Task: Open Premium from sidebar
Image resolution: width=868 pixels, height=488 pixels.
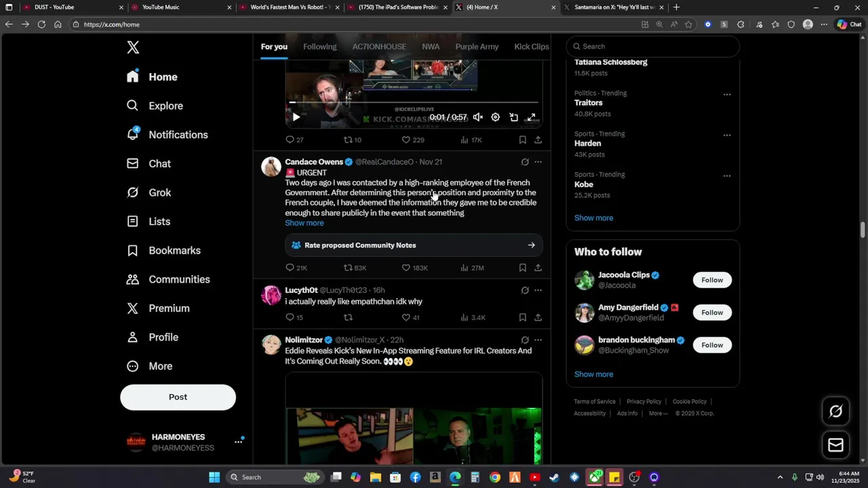Action: [x=159, y=308]
